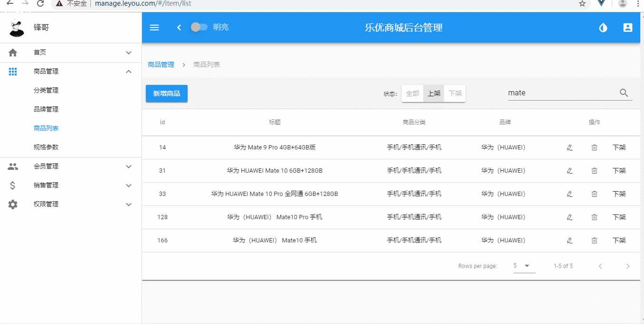Click the people icon beside 会员管理
Image resolution: width=644 pixels, height=324 pixels.
13,167
